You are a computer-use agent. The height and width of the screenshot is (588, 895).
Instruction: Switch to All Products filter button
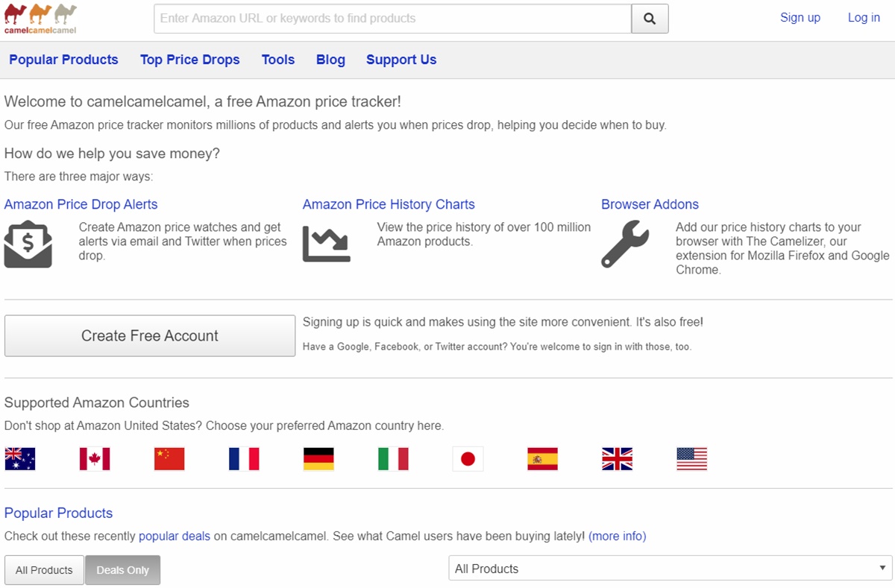tap(44, 570)
